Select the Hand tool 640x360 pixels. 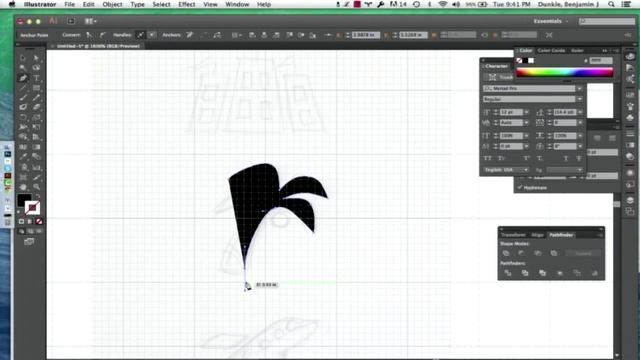pyautogui.click(x=23, y=187)
